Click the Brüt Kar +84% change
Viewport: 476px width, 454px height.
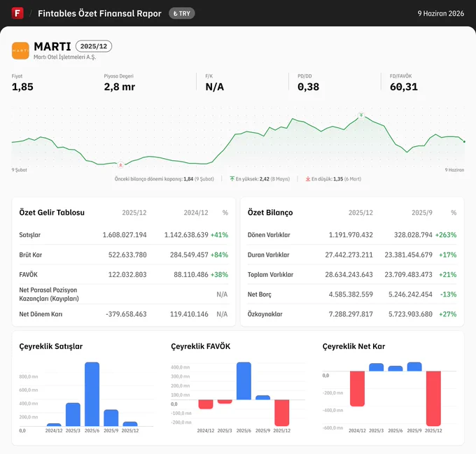tap(219, 255)
